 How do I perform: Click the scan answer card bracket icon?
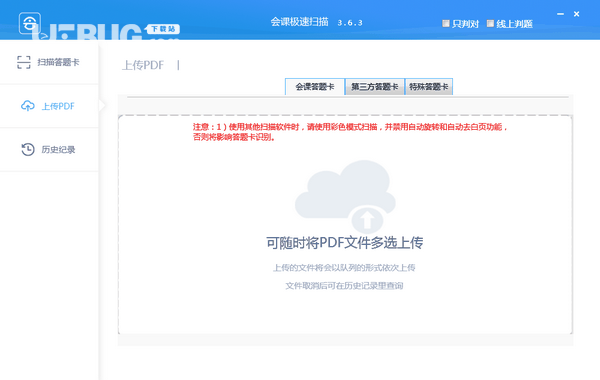24,62
